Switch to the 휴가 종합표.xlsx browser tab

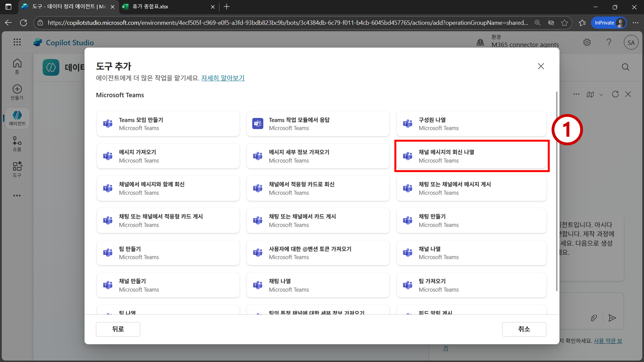150,7
